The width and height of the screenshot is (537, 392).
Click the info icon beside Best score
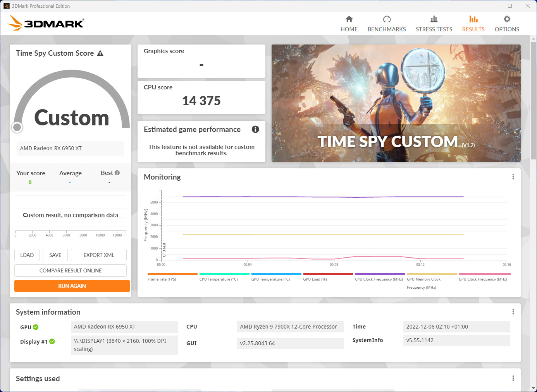(x=117, y=173)
